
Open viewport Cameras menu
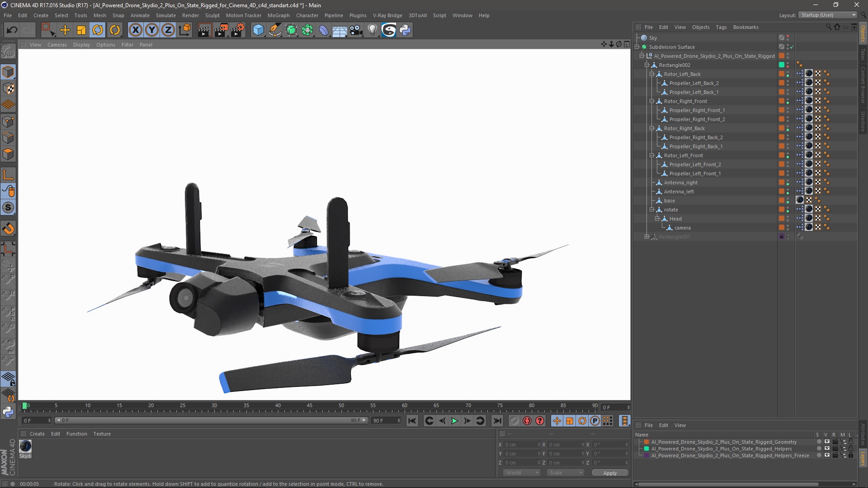tap(57, 45)
